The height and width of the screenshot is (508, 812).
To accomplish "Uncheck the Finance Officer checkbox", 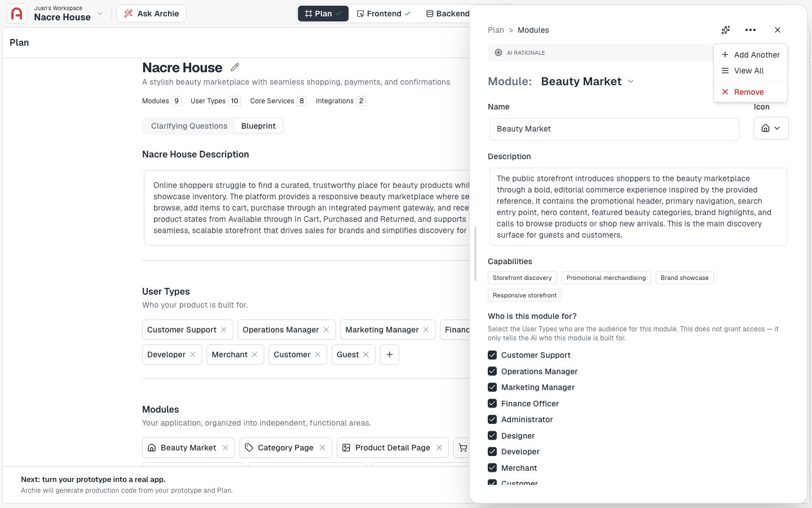I will tap(492, 404).
